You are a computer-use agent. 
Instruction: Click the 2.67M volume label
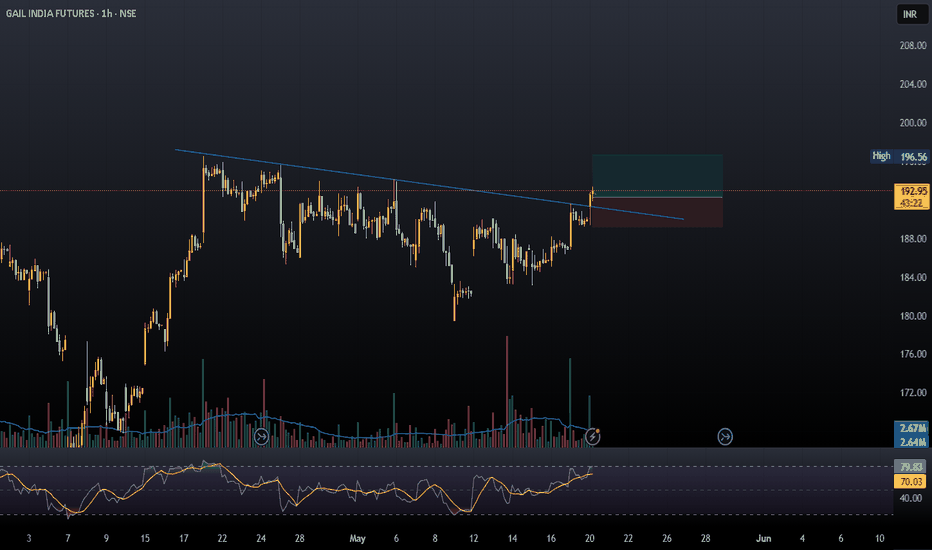(x=912, y=428)
